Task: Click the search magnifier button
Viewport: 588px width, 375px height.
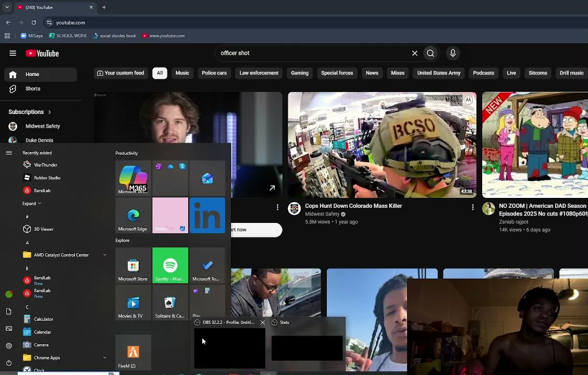Action: coord(431,53)
